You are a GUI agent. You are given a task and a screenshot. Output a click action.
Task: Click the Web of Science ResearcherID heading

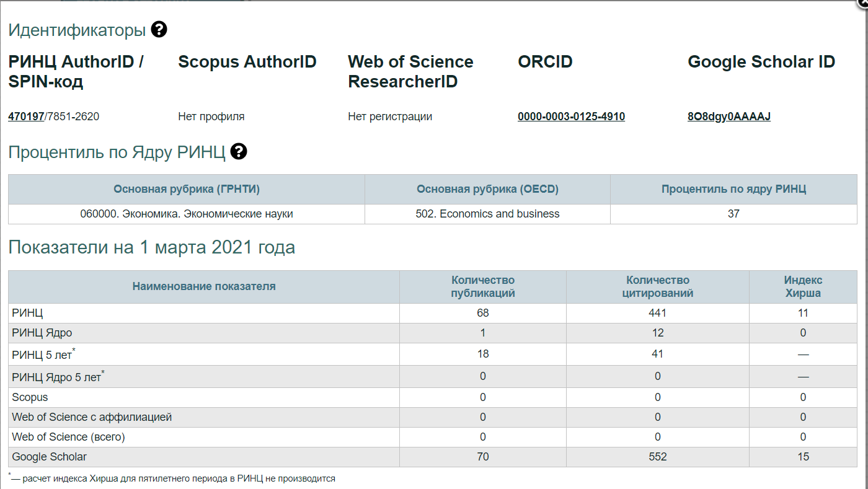[x=410, y=71]
